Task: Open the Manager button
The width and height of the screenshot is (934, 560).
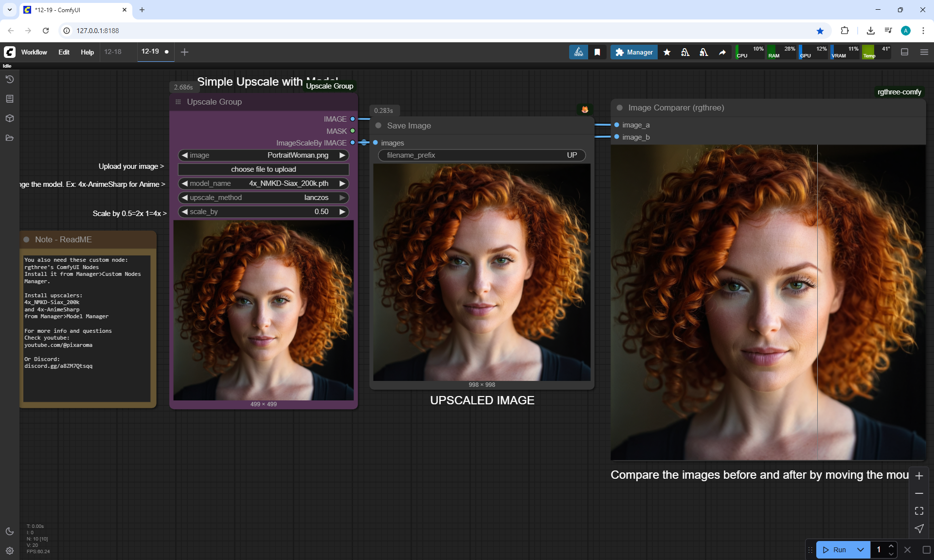Action: point(634,52)
